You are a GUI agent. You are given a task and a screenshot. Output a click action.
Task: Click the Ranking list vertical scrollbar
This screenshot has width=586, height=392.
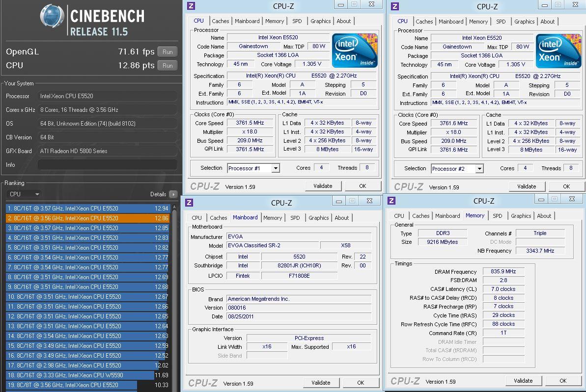tap(174, 297)
